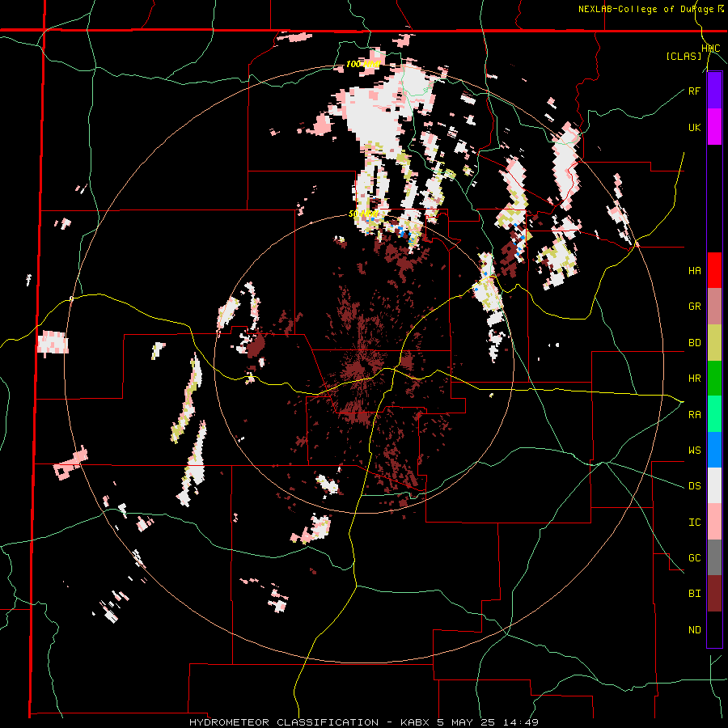
Task: Click the 100 NMI range ring label
Action: (363, 64)
